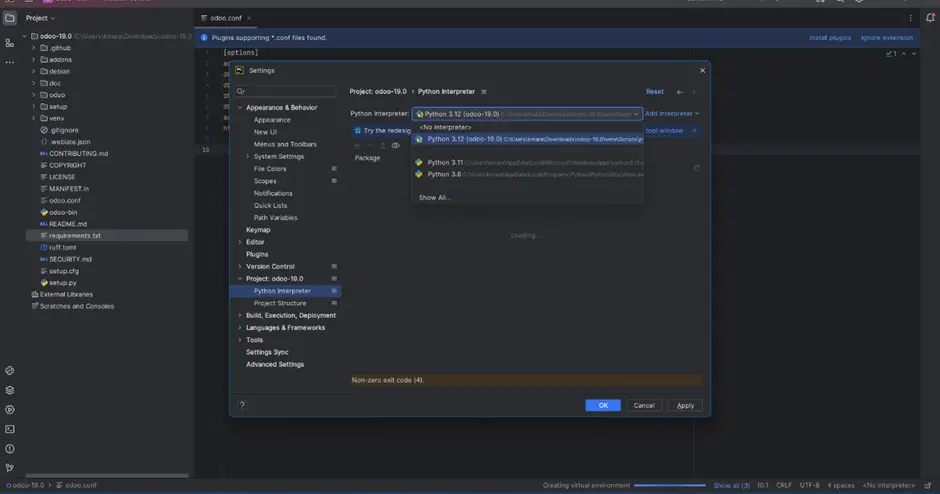Open the Terminal tool window icon
This screenshot has width=940, height=494.
point(10,429)
